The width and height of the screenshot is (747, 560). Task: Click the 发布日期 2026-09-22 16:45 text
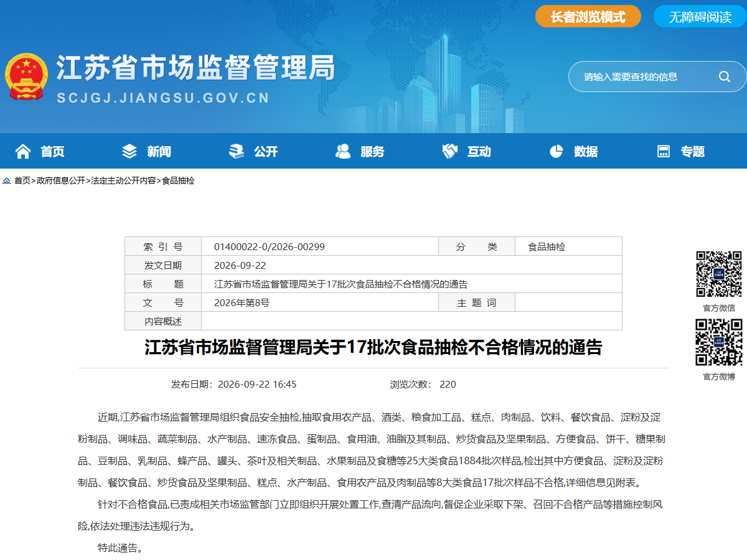[234, 384]
